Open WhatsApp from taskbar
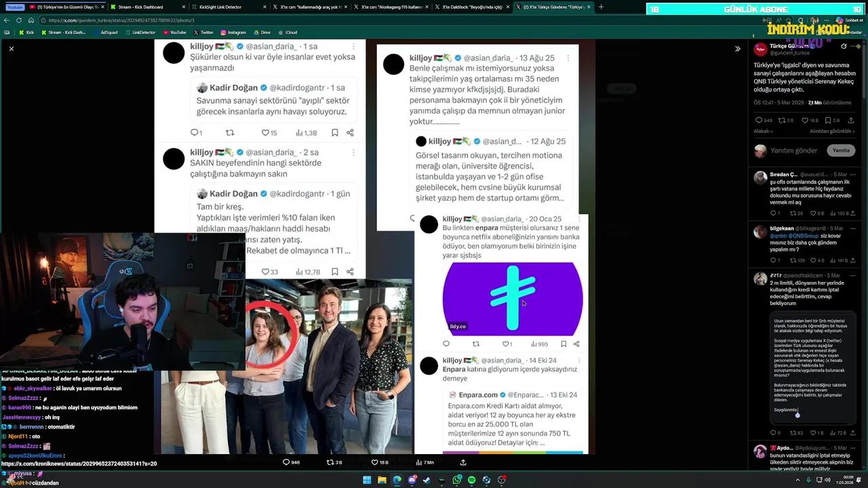The image size is (868, 488). pos(457,480)
